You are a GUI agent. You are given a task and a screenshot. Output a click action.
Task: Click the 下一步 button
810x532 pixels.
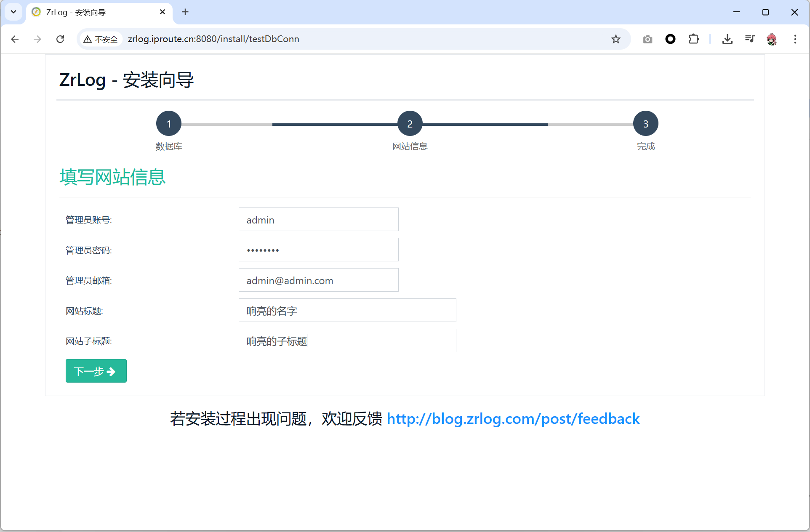tap(96, 371)
